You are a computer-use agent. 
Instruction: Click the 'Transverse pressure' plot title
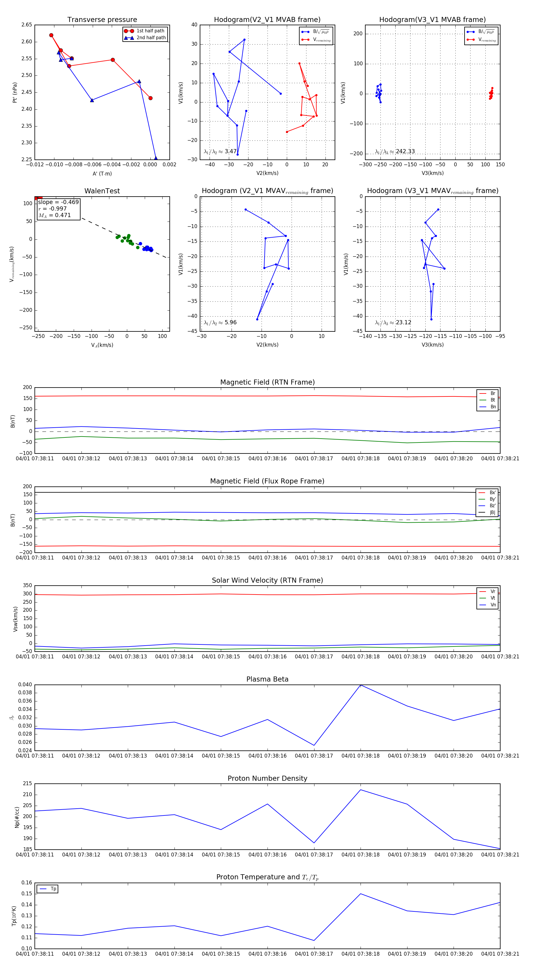click(102, 20)
